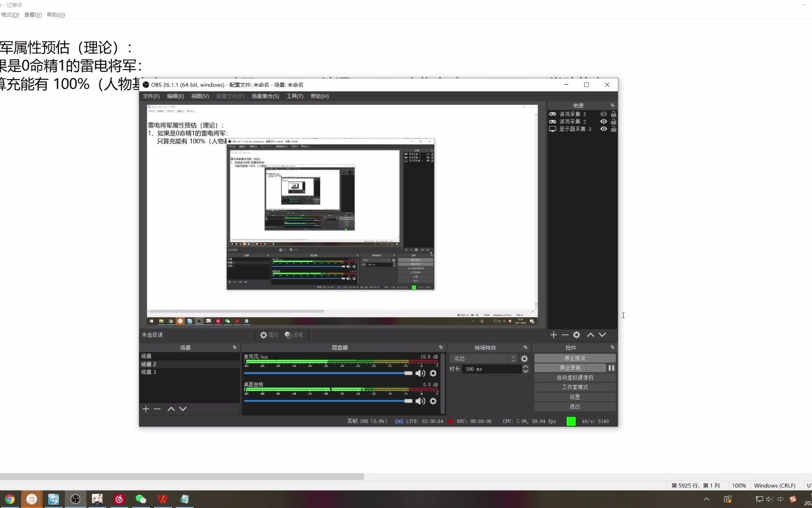Open settings gear for 桌面音频 mixer channel
The image size is (812, 508).
433,401
